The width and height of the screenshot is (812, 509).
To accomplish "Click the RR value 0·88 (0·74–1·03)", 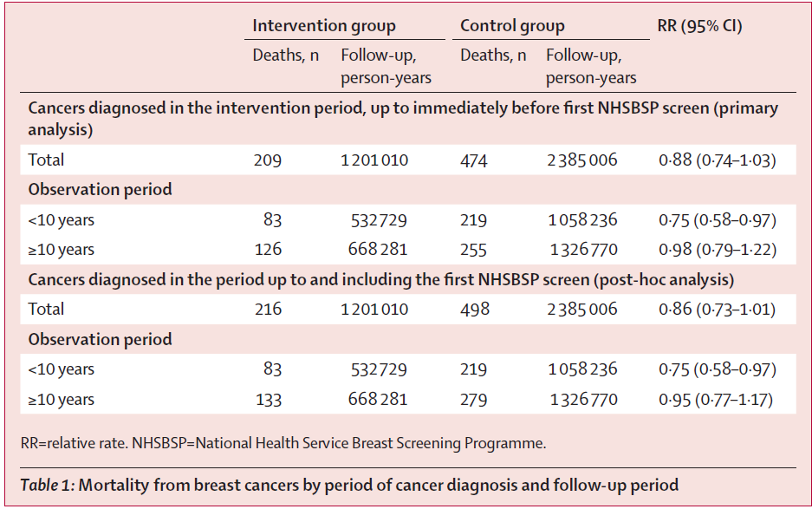I will pyautogui.click(x=715, y=160).
